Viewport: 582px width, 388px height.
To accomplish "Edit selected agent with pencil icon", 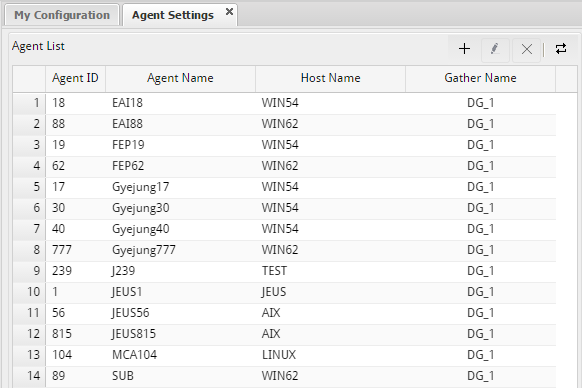I will click(495, 49).
